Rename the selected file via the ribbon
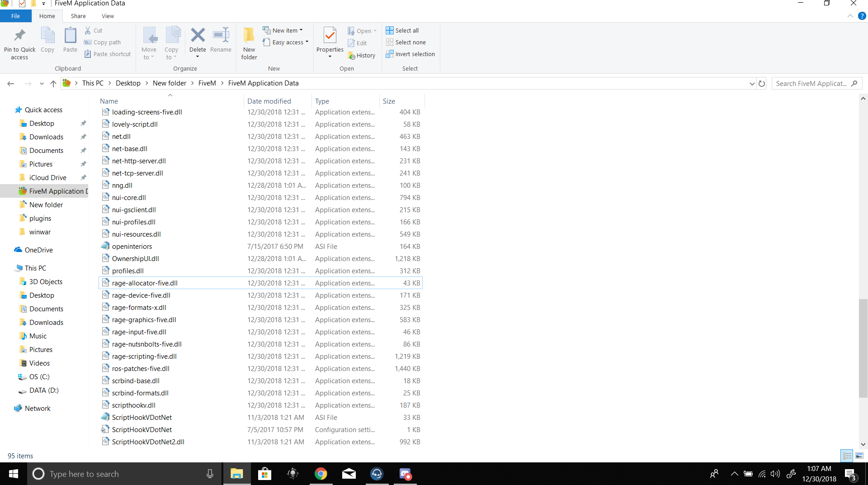868x485 pixels. (x=221, y=40)
